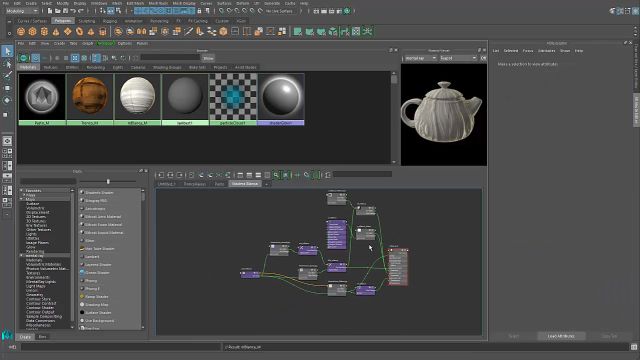640x360 pixels.
Task: Open the Modeling menu set dropdown
Action: pyautogui.click(x=22, y=11)
